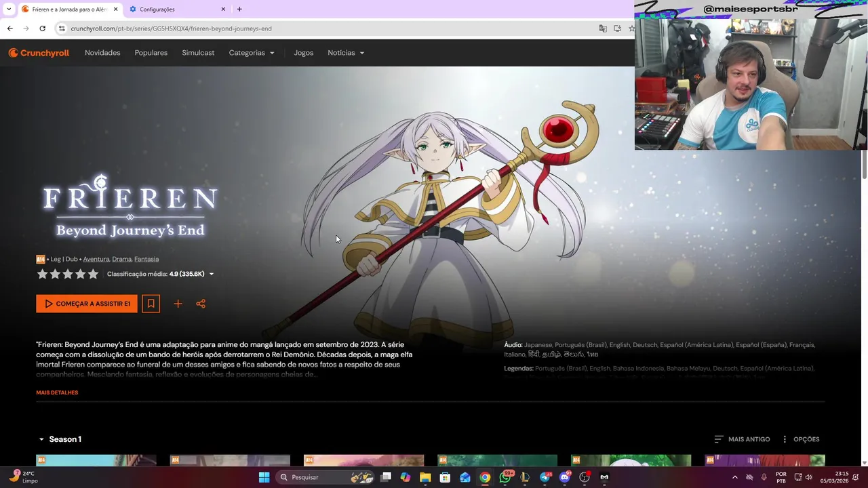Open volume control in tray

[809, 477]
